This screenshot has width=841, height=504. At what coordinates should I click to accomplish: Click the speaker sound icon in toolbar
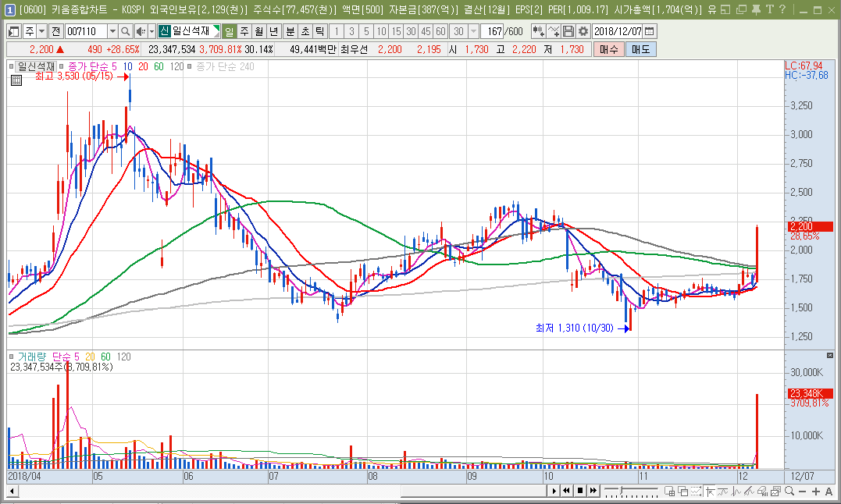tap(141, 31)
